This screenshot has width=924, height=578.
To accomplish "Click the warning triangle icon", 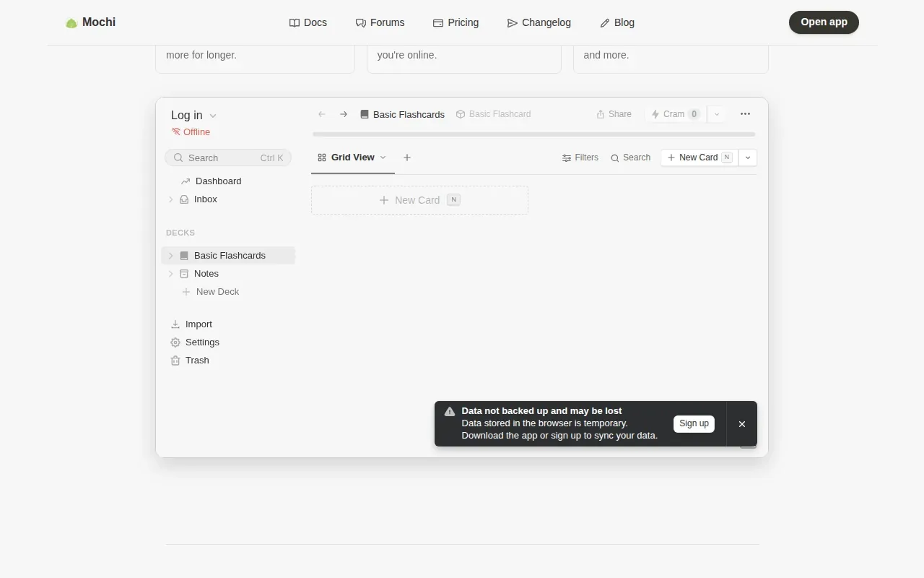I will pos(450,411).
